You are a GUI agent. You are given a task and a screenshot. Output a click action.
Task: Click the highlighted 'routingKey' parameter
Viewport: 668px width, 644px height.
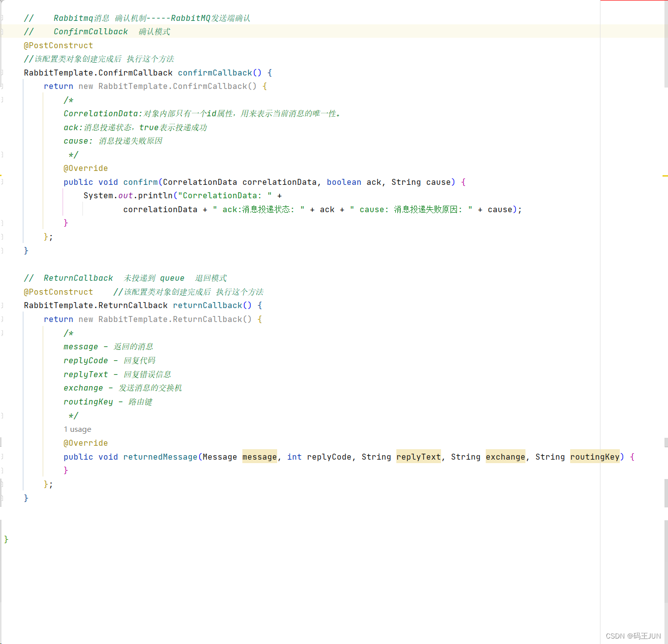point(594,457)
